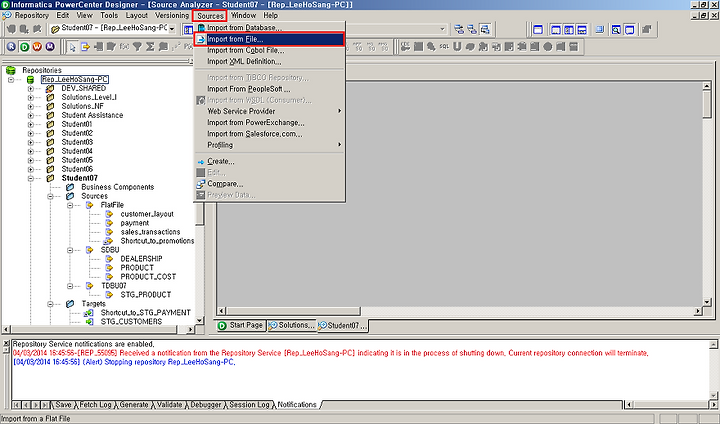Screen dimensions: 720x424
Task: Click the Start Page tab's green D icon
Action: click(222, 326)
